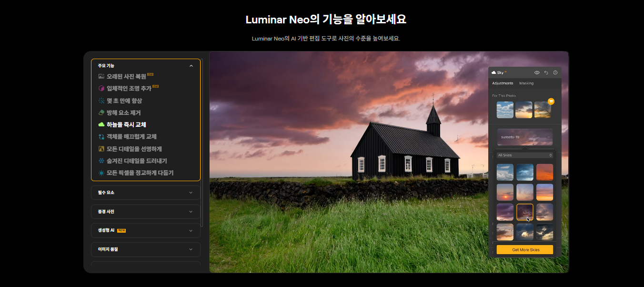Viewport: 644px width, 287px height.
Task: Collapse the 주요 기능 section
Action: pos(146,66)
